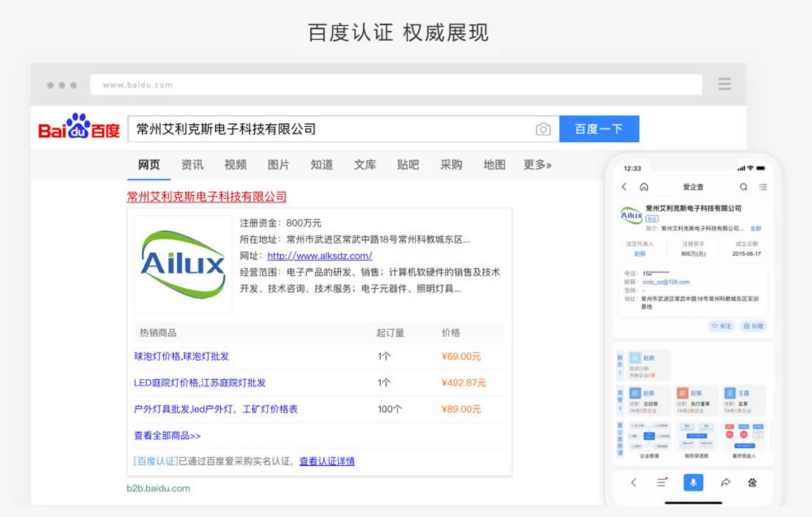Click the 注册资金：800万元 text
The image size is (812, 517).
(x=281, y=223)
